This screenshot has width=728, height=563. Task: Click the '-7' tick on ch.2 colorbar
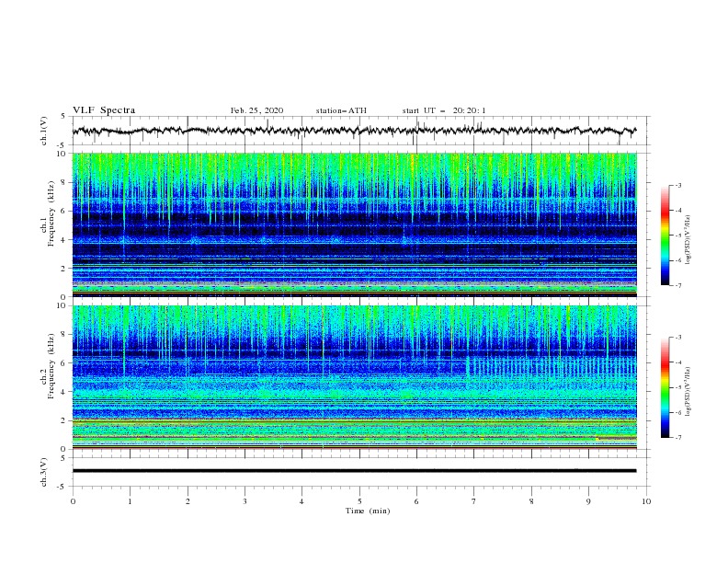[677, 438]
